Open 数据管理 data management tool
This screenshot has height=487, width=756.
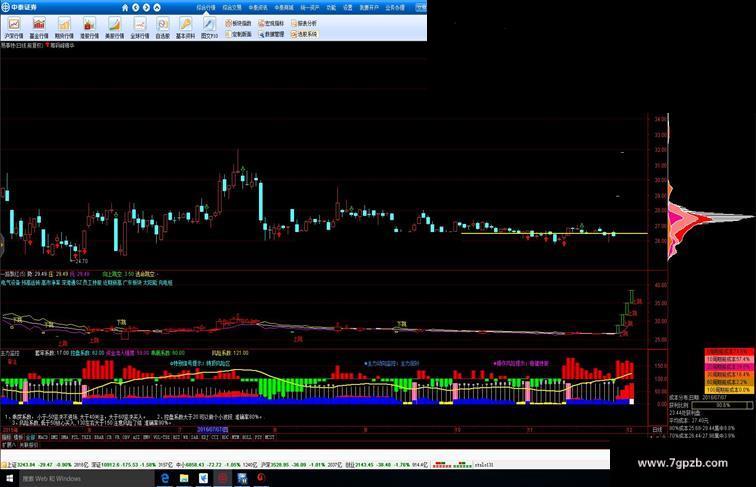pyautogui.click(x=271, y=34)
